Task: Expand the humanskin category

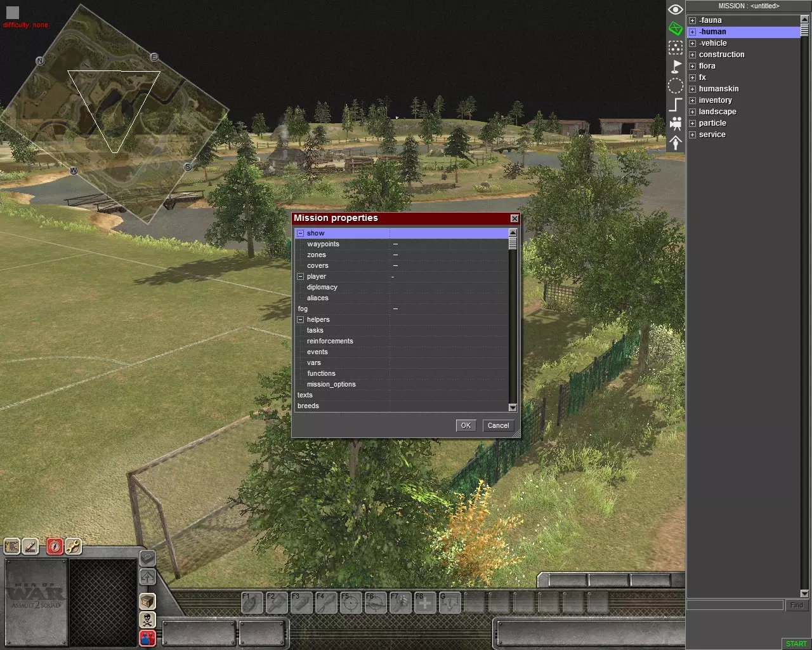Action: tap(693, 89)
